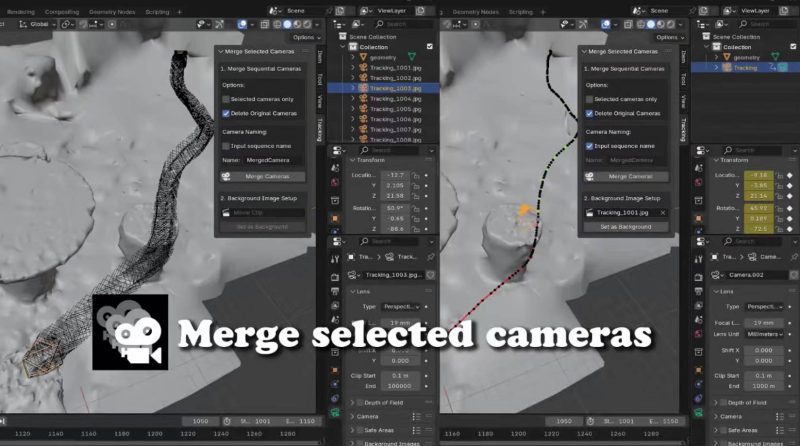
Task: Open Rendering workspace tab in left window
Action: pos(20,12)
